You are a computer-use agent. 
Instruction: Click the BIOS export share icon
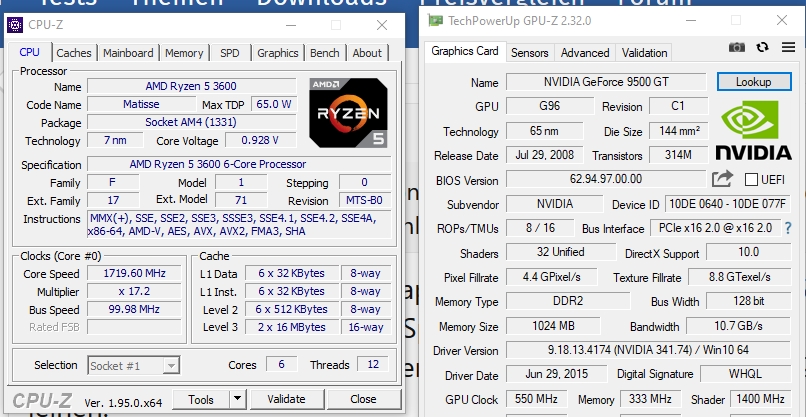click(x=722, y=179)
